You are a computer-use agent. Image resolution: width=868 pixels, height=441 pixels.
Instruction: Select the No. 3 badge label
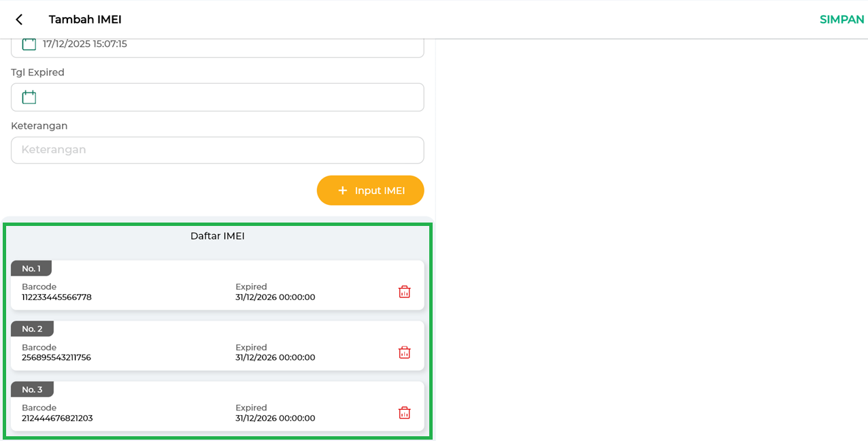tap(32, 390)
